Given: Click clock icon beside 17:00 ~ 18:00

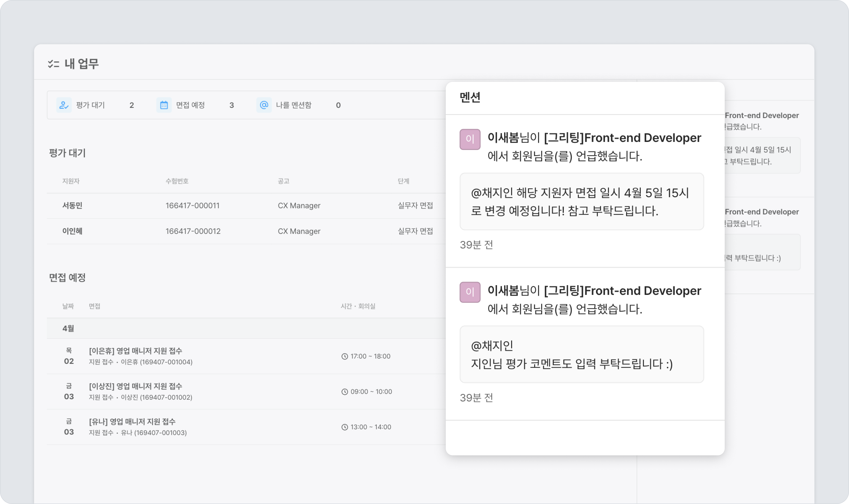Looking at the screenshot, I should (x=344, y=356).
